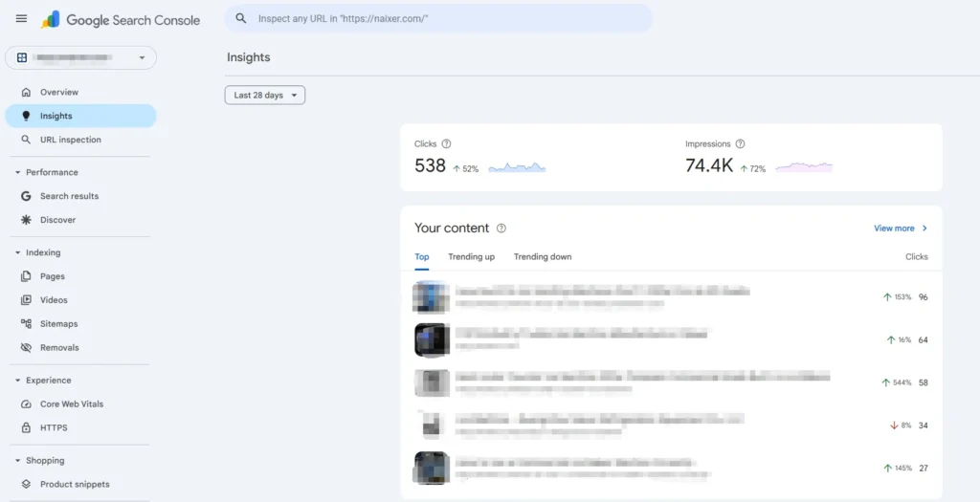Click the Insights page heading
Viewport: 980px width, 502px height.
coord(248,57)
